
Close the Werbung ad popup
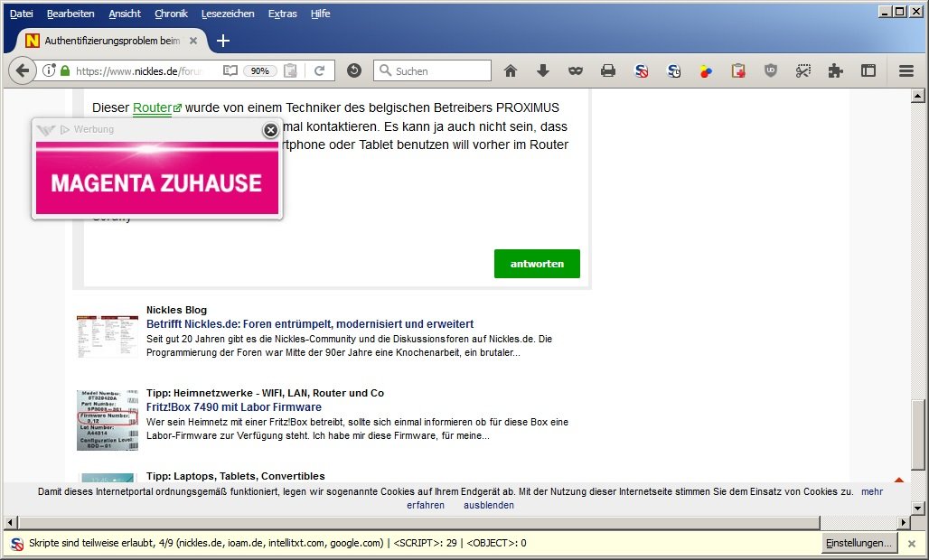pyautogui.click(x=270, y=130)
